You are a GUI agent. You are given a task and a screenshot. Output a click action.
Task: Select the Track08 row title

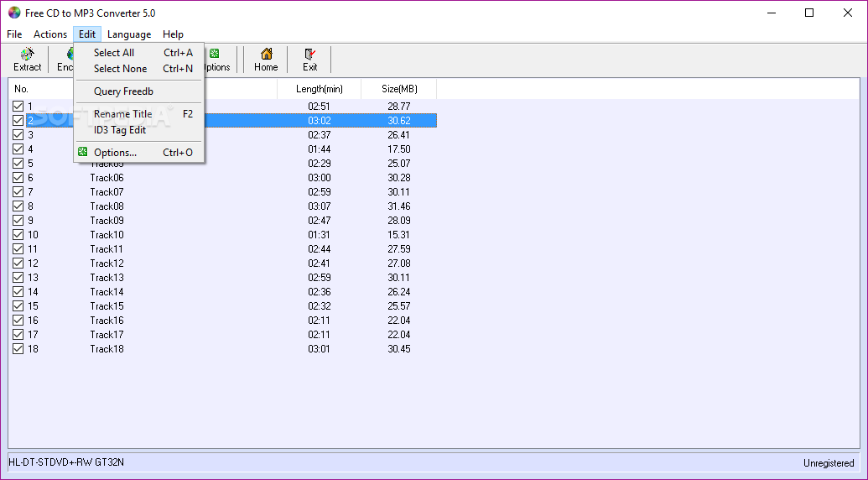click(x=107, y=206)
